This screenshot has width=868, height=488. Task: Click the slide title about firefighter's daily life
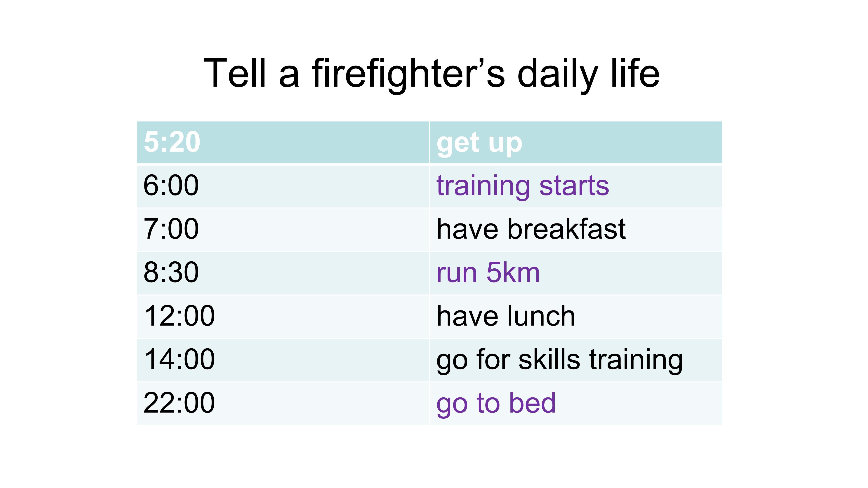pos(431,73)
